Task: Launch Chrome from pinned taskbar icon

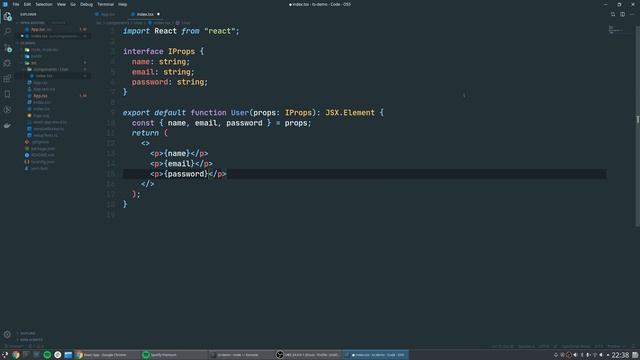Action: pyautogui.click(x=16, y=355)
